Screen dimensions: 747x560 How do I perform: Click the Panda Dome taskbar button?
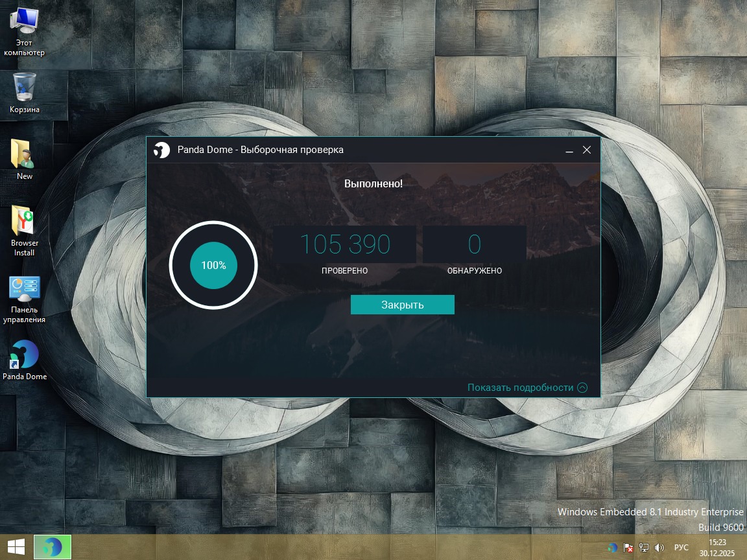click(x=52, y=547)
